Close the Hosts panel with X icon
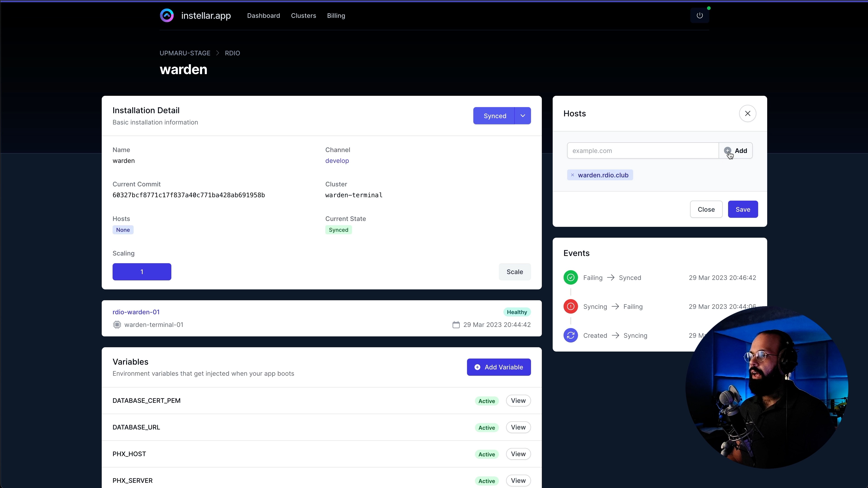 coord(747,113)
